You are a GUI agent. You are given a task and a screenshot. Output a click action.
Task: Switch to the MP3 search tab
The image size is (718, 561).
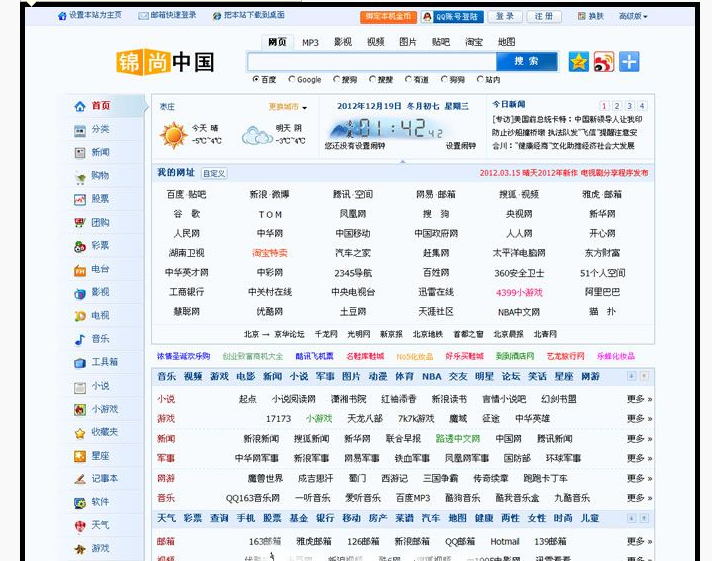310,43
